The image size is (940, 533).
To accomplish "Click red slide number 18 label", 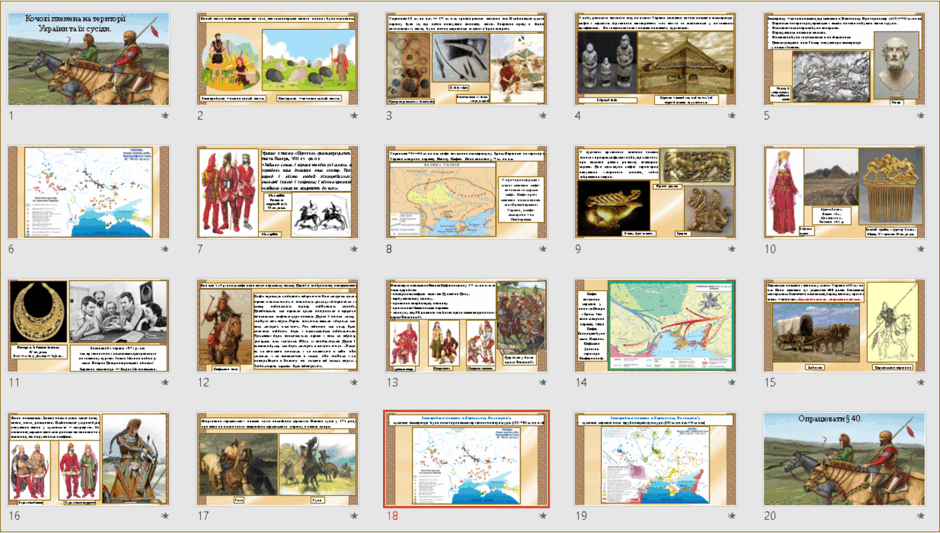I will pyautogui.click(x=392, y=516).
